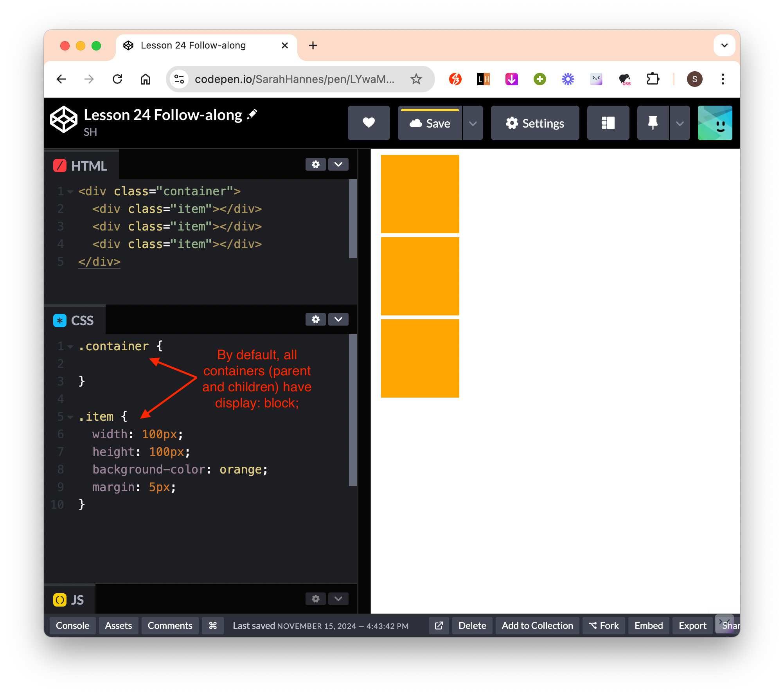
Task: Open pen in new window icon
Action: click(439, 625)
